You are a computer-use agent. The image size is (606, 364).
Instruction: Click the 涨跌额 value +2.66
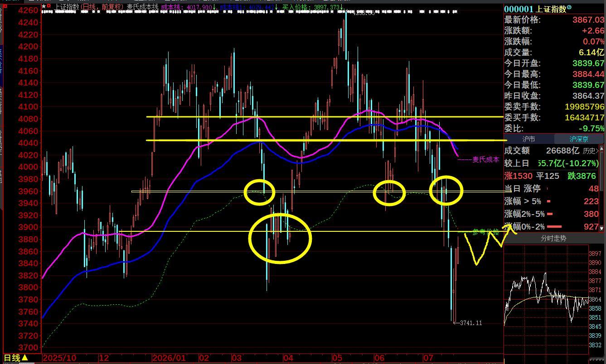click(x=593, y=31)
